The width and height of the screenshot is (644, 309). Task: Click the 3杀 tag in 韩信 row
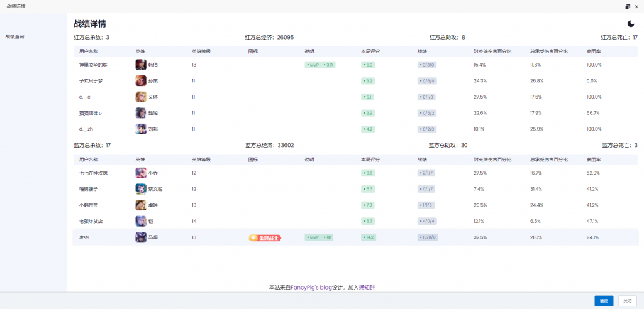click(x=328, y=65)
